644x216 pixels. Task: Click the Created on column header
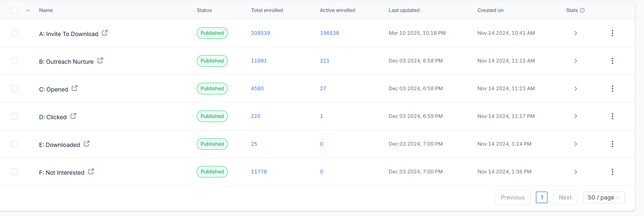pyautogui.click(x=490, y=10)
